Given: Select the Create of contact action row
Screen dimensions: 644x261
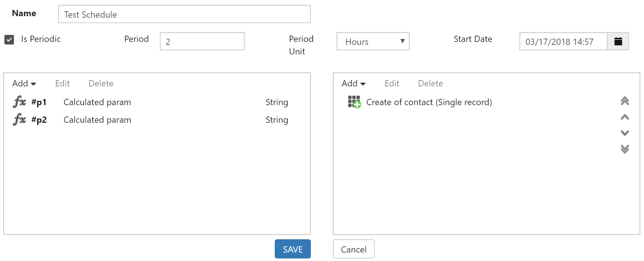Looking at the screenshot, I should [x=478, y=102].
